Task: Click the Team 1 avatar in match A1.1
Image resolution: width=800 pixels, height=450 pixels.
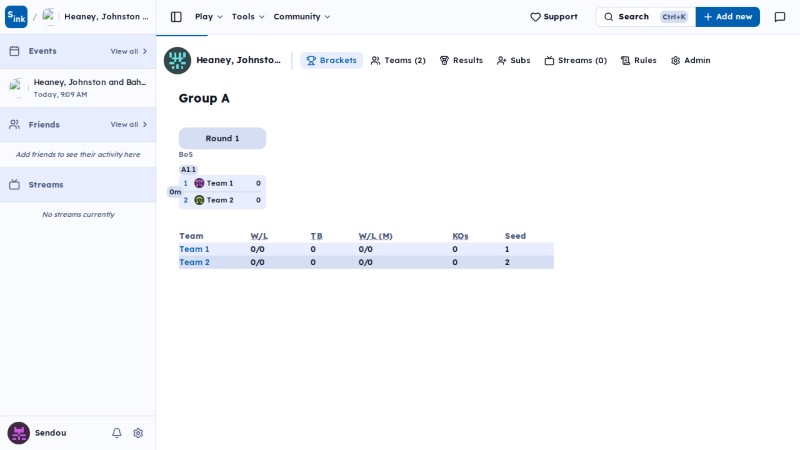Action: coord(199,183)
